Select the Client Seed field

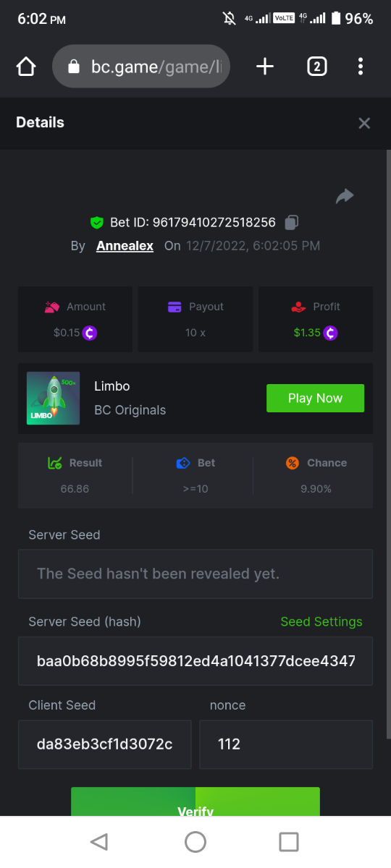tap(105, 744)
